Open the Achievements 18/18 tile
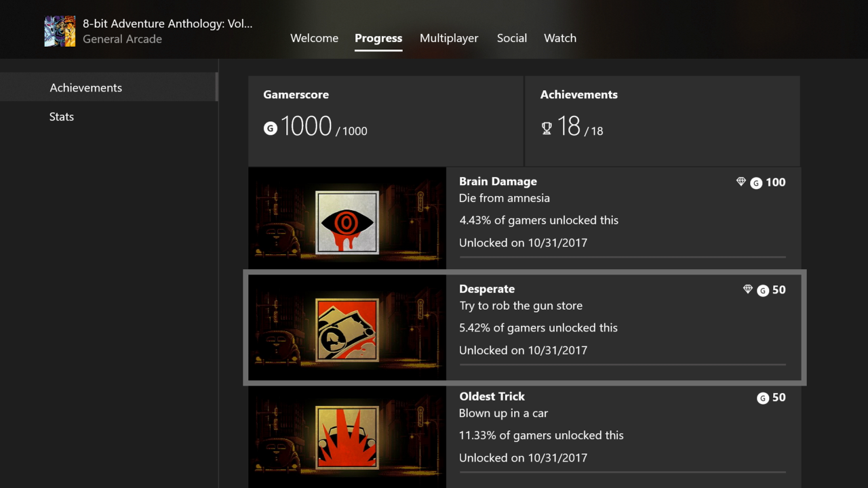 coord(663,121)
